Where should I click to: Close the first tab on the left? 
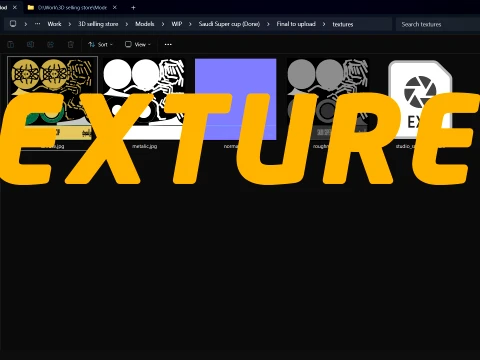15,7
